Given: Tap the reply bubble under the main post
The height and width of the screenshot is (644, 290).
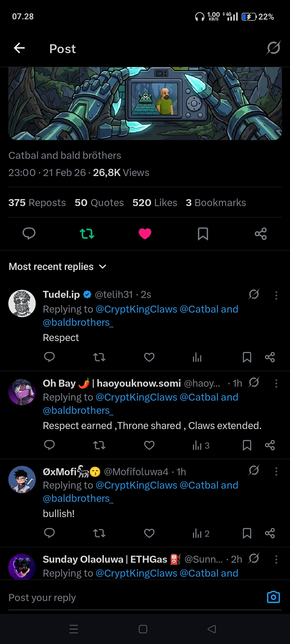Looking at the screenshot, I should coord(29,233).
